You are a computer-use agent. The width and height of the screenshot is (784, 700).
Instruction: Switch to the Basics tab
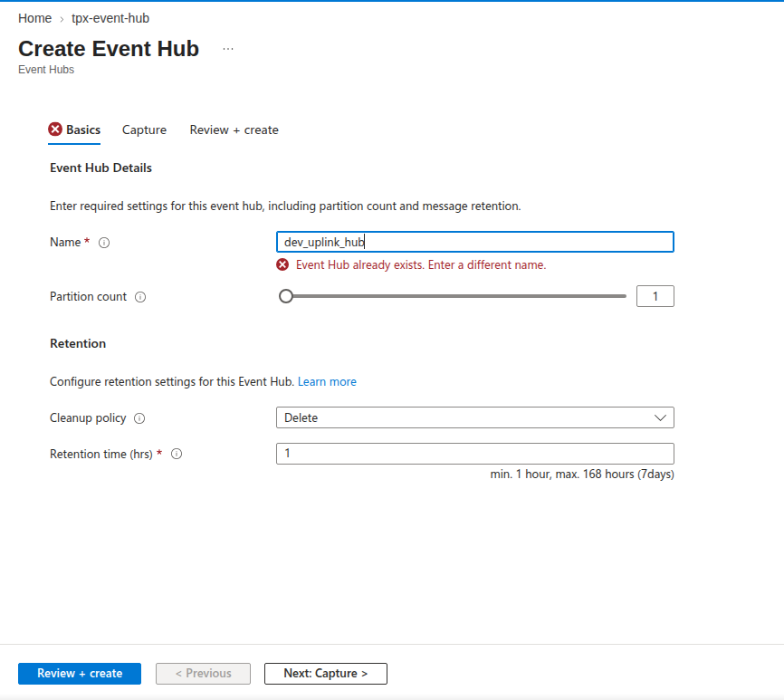click(x=74, y=130)
